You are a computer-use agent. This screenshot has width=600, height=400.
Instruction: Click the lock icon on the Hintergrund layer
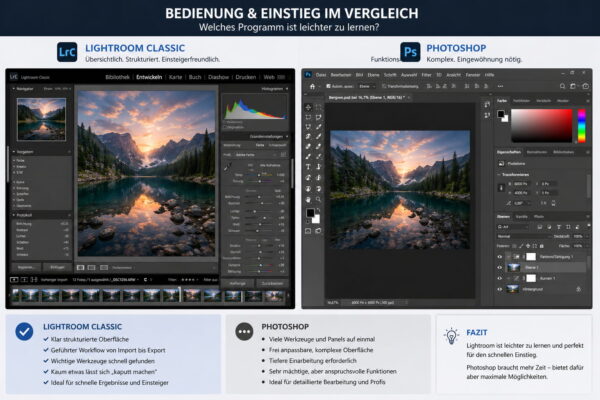[x=578, y=289]
